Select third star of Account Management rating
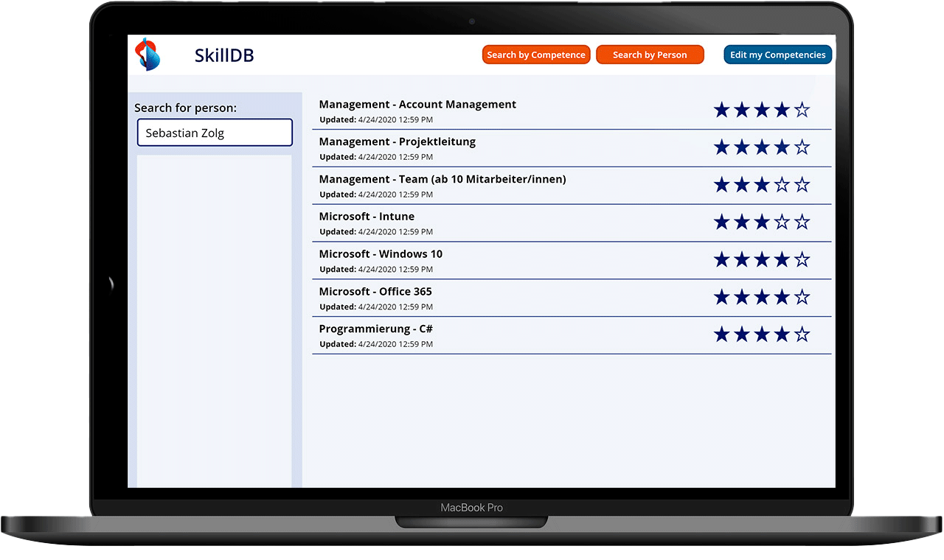 (x=762, y=111)
